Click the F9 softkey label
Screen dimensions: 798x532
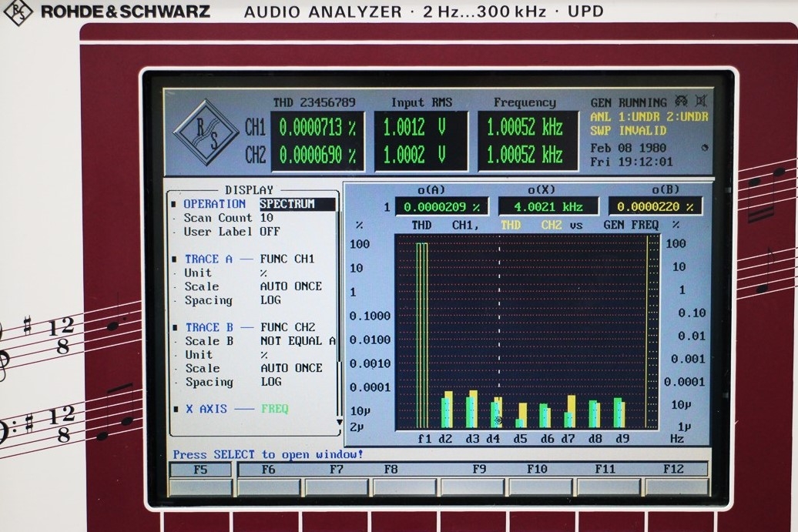coord(479,470)
